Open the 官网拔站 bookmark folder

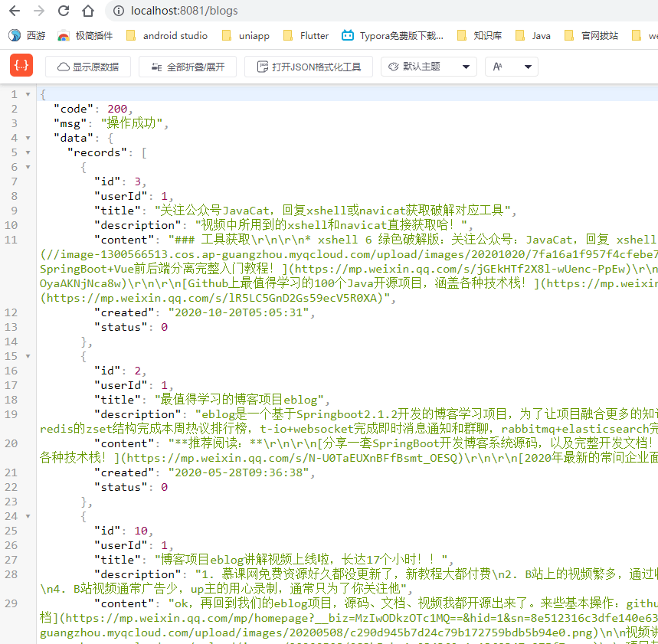(x=591, y=36)
